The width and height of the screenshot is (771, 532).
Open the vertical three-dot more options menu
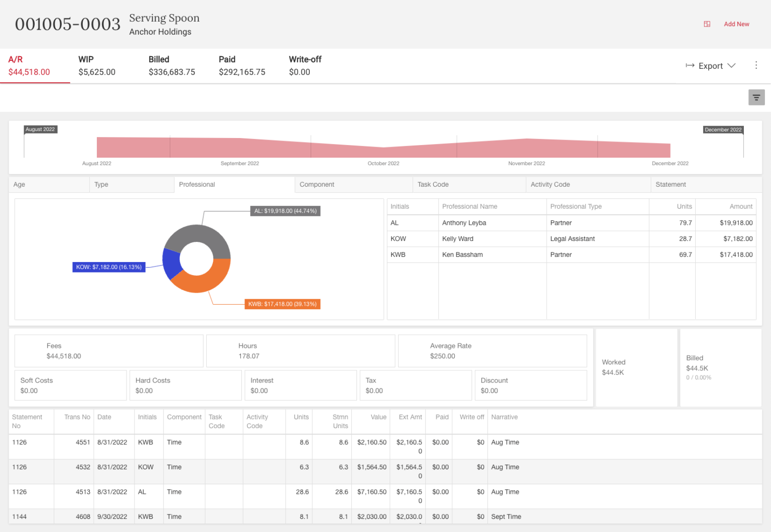[756, 65]
